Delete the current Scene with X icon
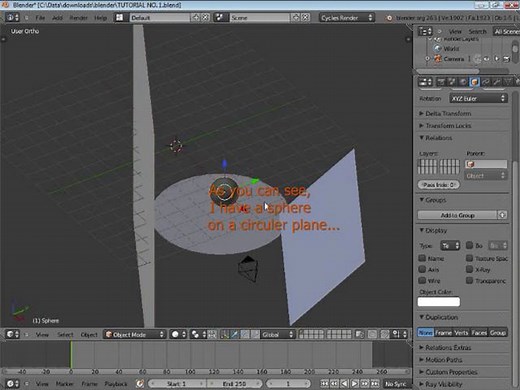Viewport: 520px width, 390px height. pos(305,17)
